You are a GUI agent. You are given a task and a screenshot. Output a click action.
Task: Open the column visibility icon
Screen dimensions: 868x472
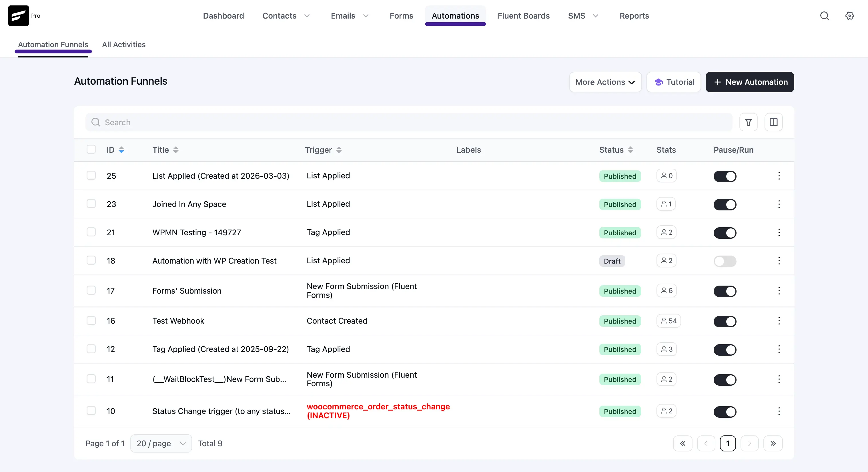pos(774,122)
